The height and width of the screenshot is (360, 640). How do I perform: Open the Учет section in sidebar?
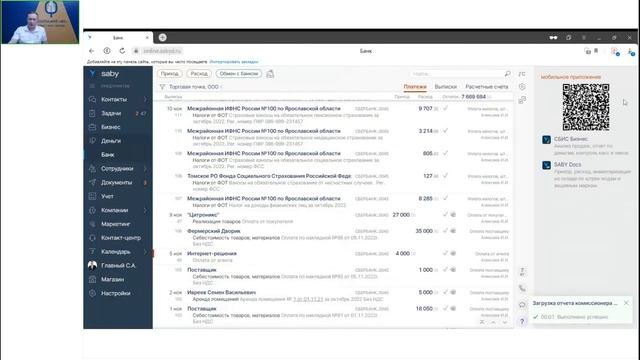coord(107,196)
